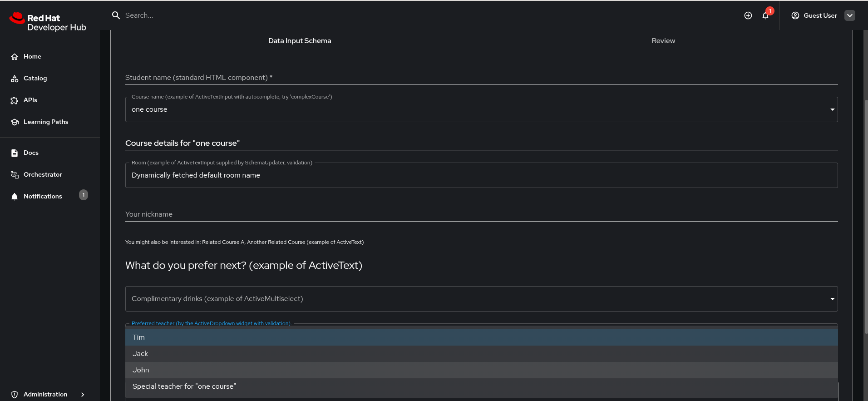Screen dimensions: 868x401
Task: Click the Orchestrator sidebar icon
Action: (x=15, y=175)
